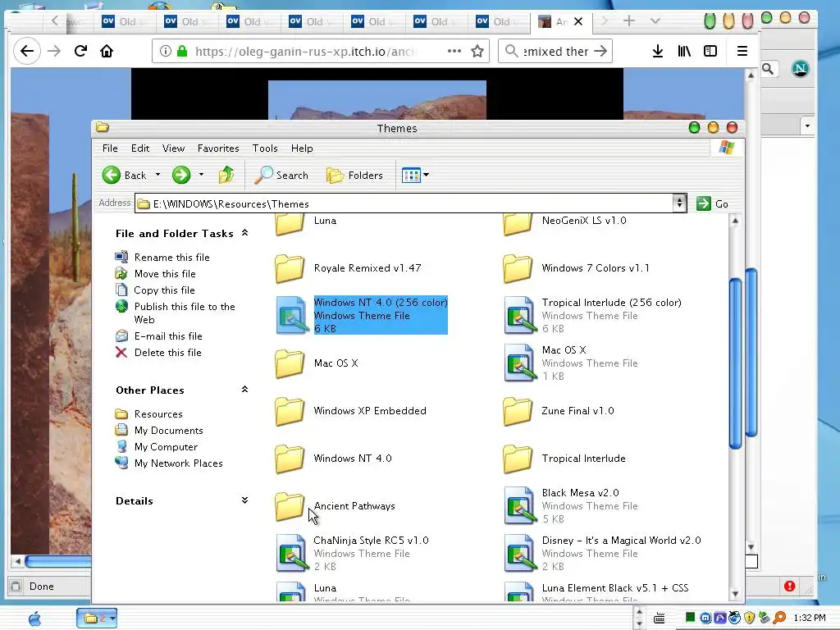The width and height of the screenshot is (840, 630).
Task: Click the Go button beside Address bar
Action: point(713,203)
